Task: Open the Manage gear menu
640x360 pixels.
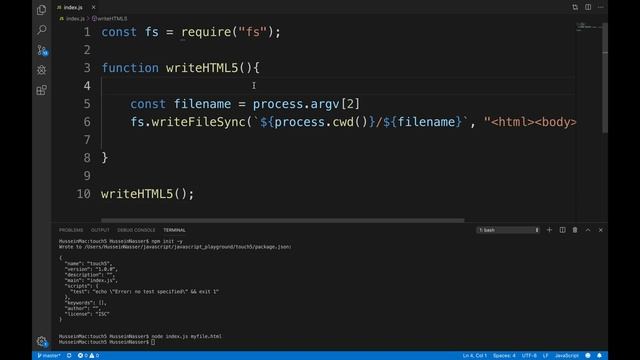Action: (41, 341)
